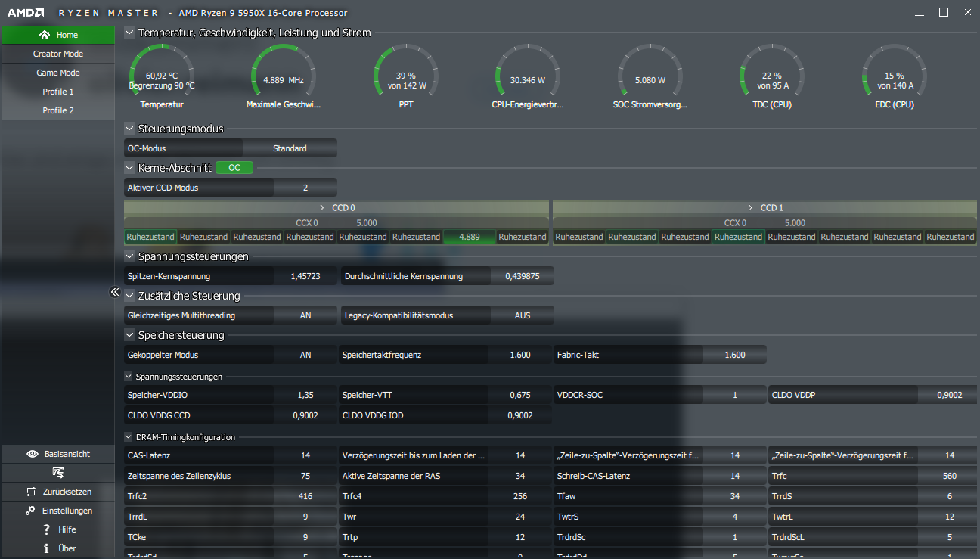Collapse the Spannungssteuerungen core voltage section
This screenshot has height=559, width=980.
[129, 256]
